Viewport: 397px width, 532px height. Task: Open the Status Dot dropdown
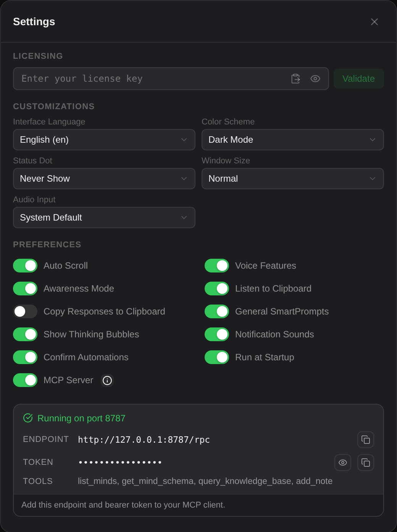[104, 179]
